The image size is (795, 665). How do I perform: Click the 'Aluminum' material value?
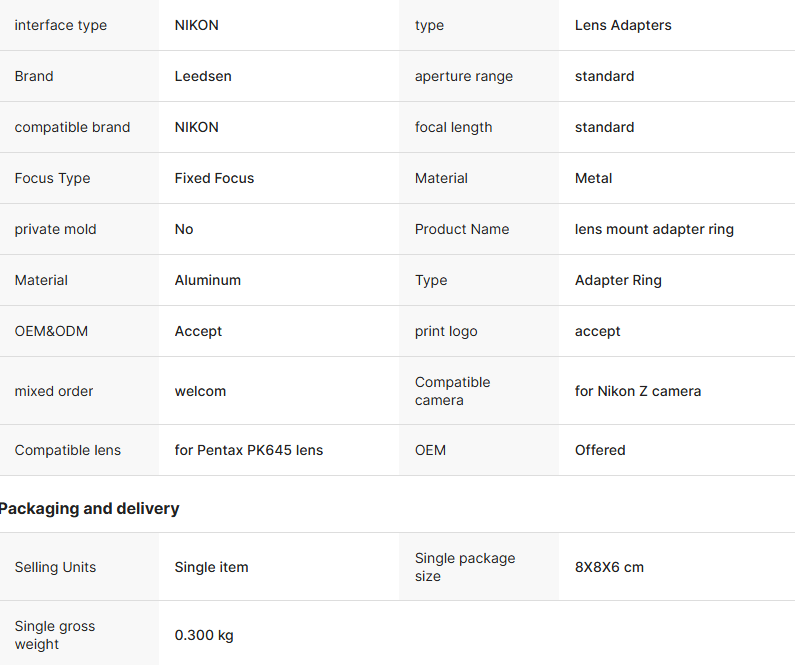(208, 280)
